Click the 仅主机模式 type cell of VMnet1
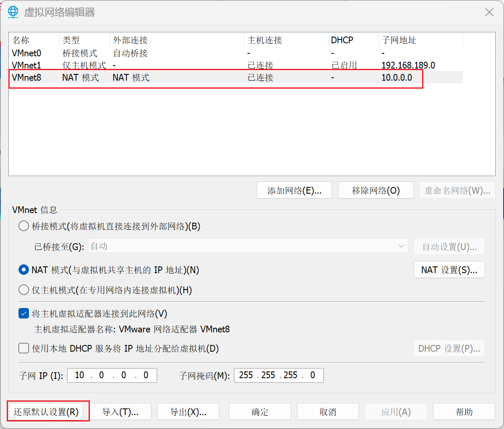 (x=84, y=65)
